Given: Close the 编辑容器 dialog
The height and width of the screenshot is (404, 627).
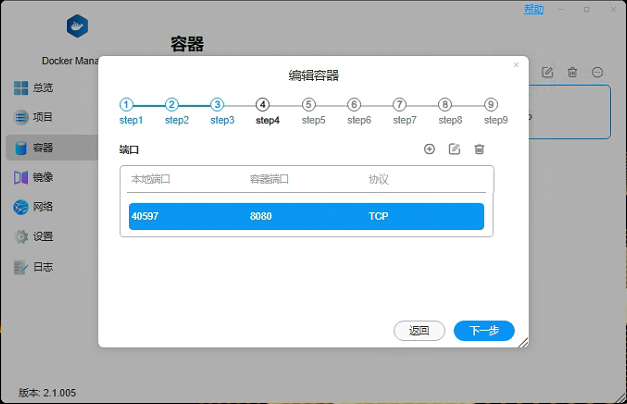Looking at the screenshot, I should point(516,64).
